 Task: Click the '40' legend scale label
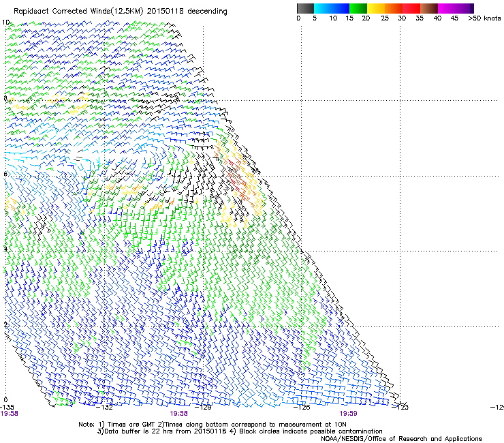click(x=437, y=18)
